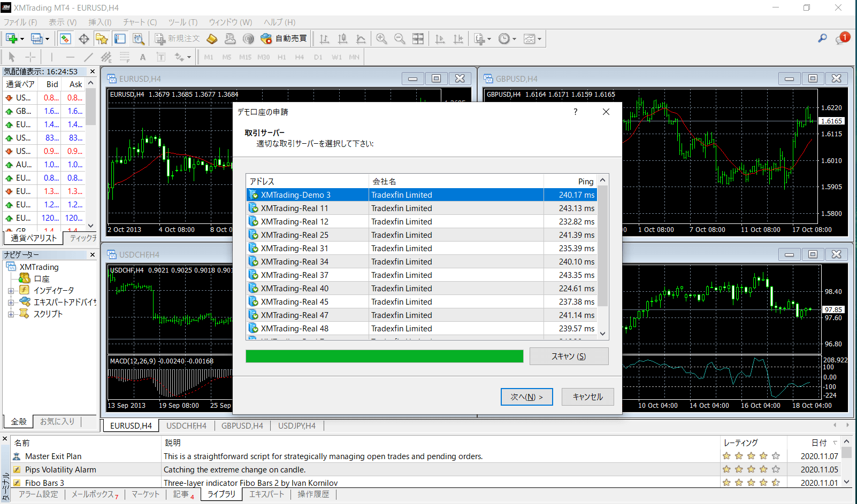Toggle the Navigator panel star-folder icon

click(102, 38)
